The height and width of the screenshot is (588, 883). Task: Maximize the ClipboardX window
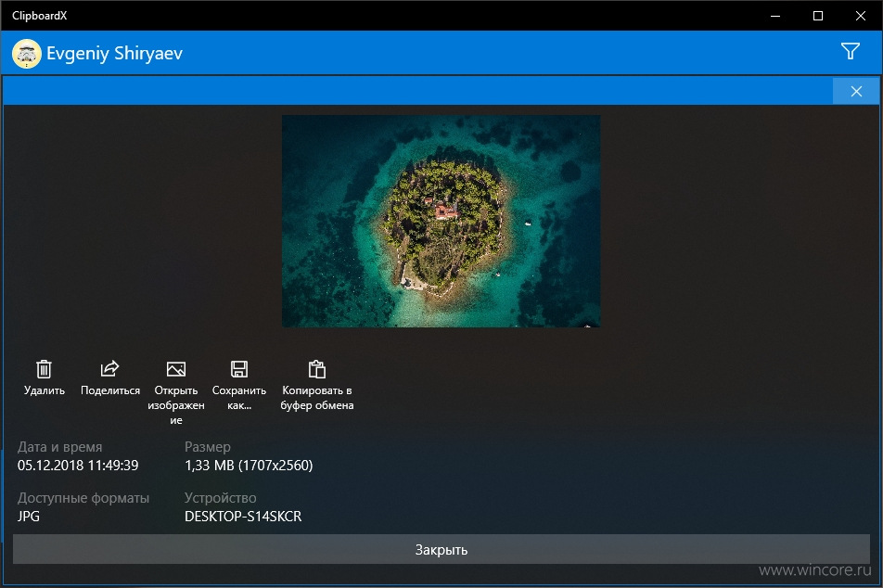pyautogui.click(x=818, y=16)
